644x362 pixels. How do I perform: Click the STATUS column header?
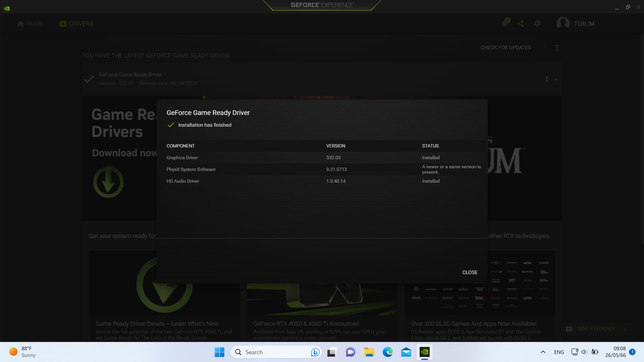tap(430, 146)
